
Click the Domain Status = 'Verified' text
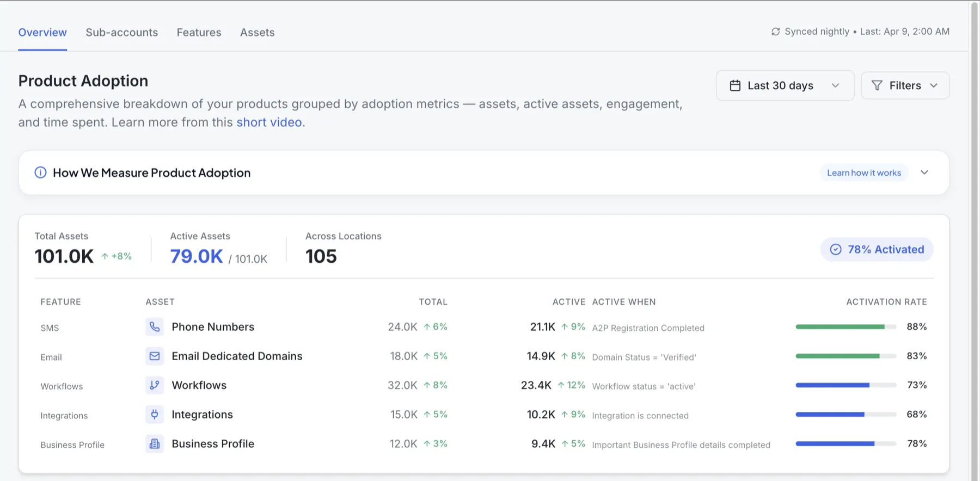[644, 357]
